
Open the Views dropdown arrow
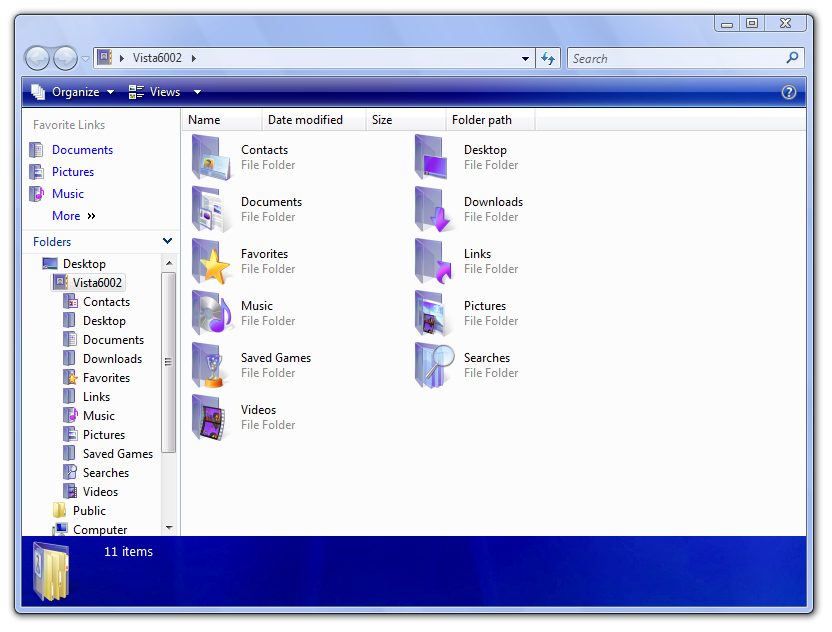197,92
